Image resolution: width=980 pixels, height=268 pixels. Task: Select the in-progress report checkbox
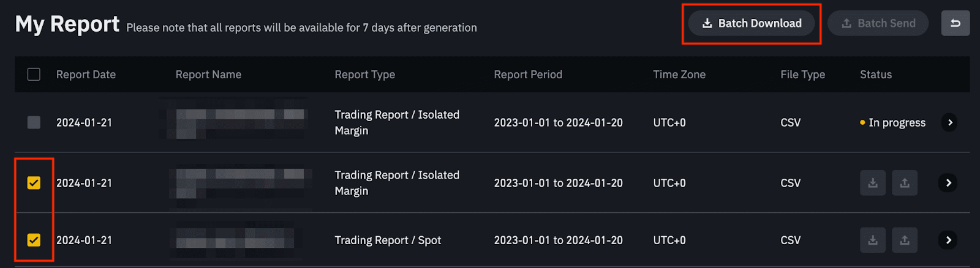click(34, 122)
